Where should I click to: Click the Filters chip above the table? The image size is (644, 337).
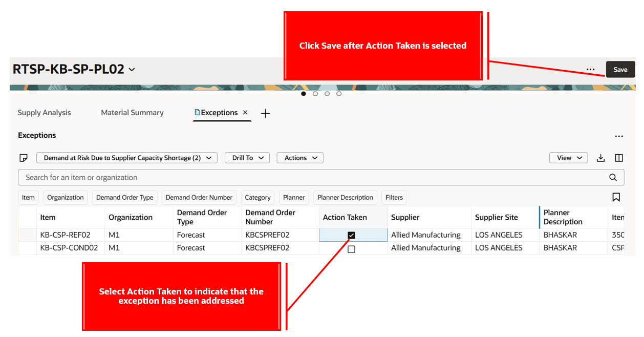coord(394,197)
